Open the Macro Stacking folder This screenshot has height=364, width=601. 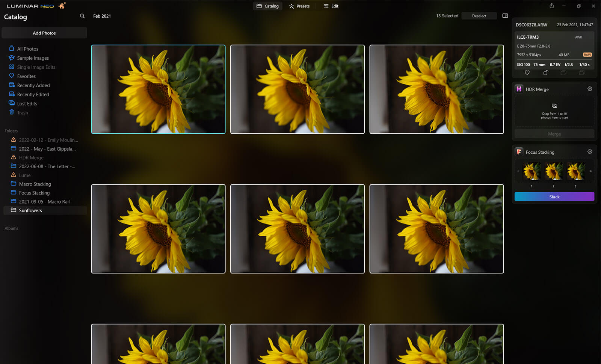pos(35,184)
